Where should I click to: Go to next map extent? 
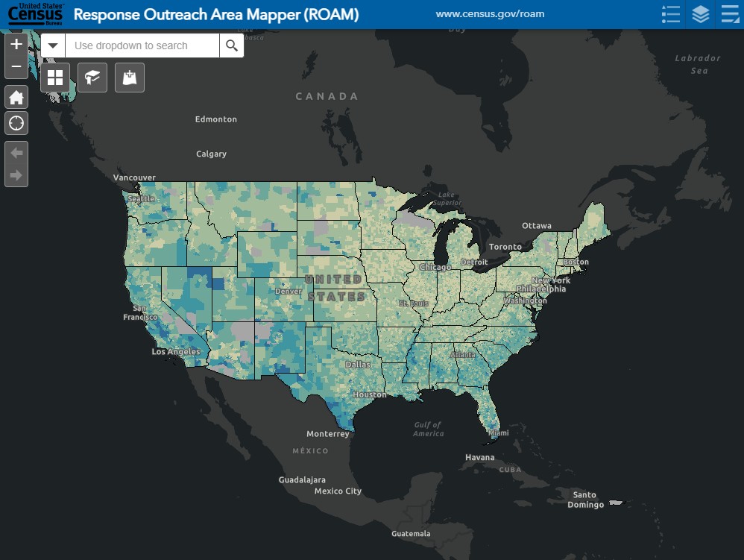tap(16, 176)
